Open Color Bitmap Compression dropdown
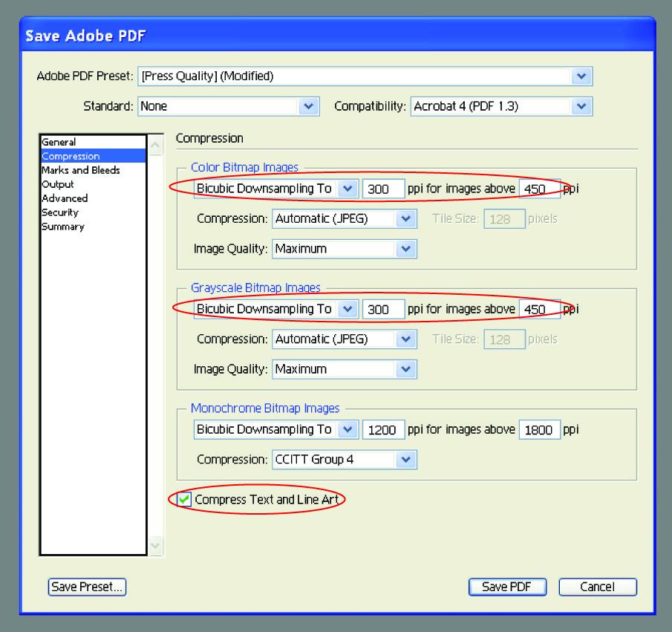672x632 pixels. (345, 218)
